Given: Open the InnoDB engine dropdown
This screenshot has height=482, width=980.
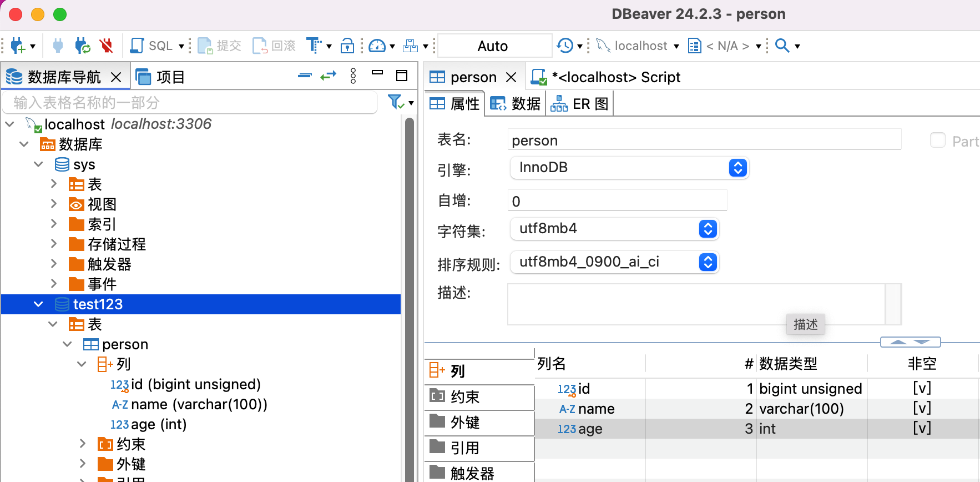Looking at the screenshot, I should [629, 168].
